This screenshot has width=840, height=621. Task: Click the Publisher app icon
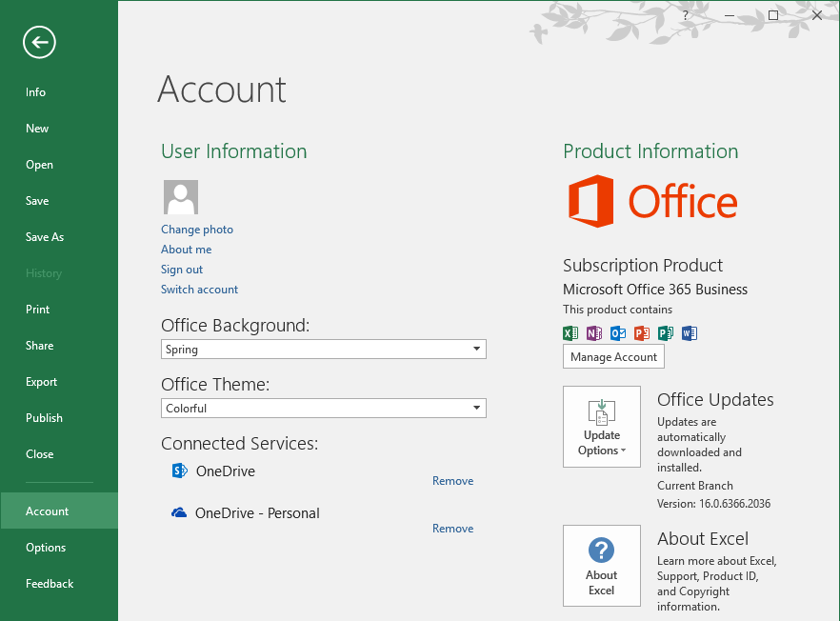666,333
